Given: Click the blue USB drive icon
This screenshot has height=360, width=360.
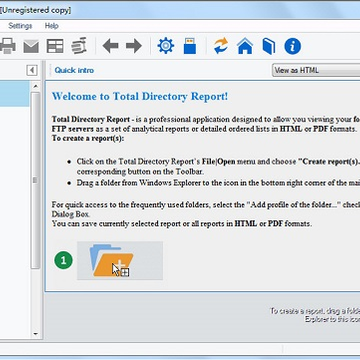Looking at the screenshot, I should click(190, 46).
